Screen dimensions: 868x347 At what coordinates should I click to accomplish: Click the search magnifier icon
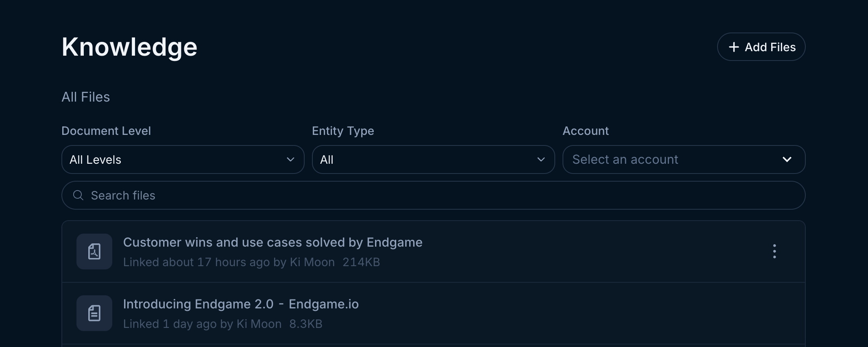pyautogui.click(x=78, y=195)
